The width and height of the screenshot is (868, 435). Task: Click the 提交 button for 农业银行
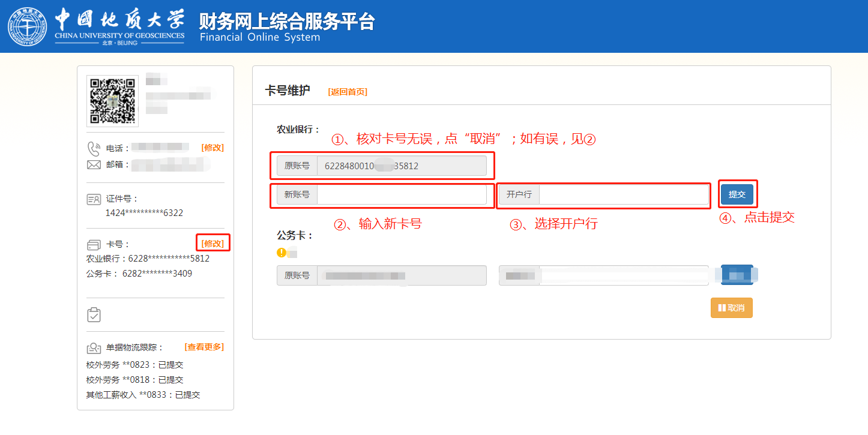tap(737, 194)
